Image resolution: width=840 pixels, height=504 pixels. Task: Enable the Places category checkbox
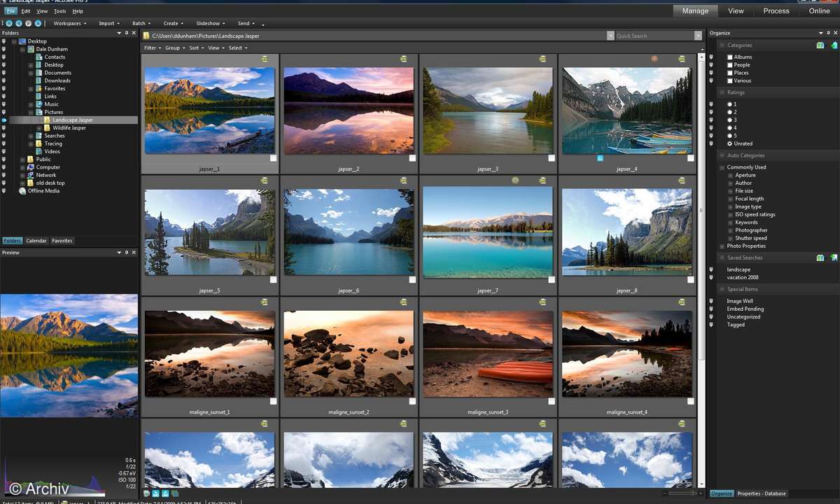tap(730, 72)
